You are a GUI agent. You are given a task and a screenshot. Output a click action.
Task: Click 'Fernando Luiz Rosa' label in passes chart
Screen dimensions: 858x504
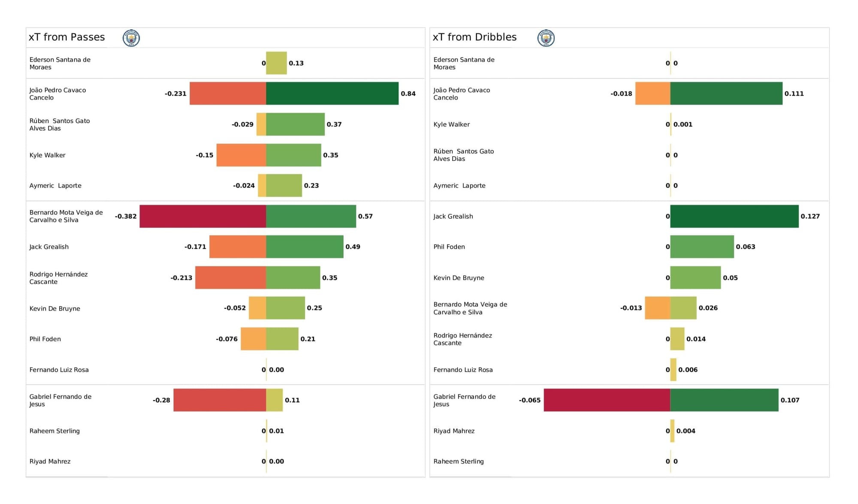[59, 370]
